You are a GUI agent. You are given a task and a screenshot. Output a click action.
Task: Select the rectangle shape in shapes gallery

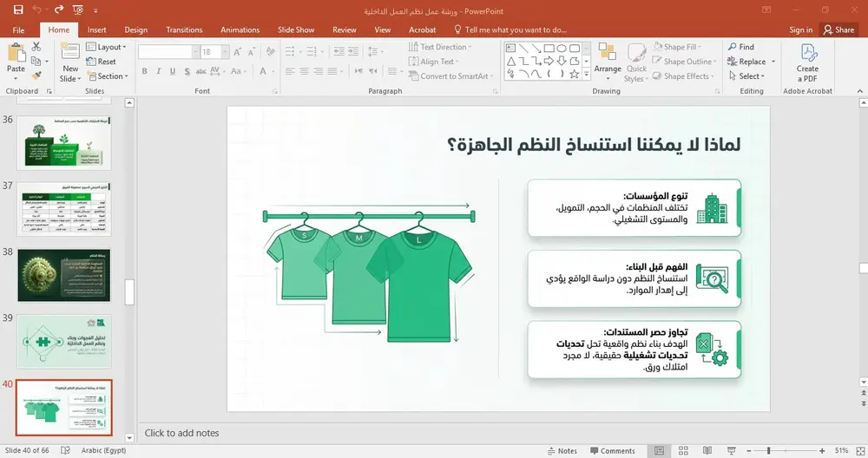coord(549,48)
